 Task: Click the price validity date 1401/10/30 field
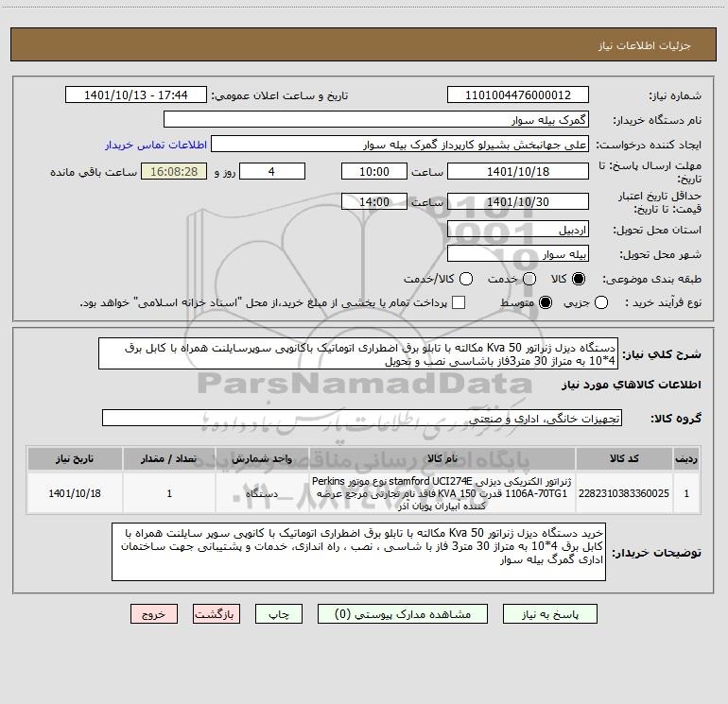pyautogui.click(x=518, y=201)
